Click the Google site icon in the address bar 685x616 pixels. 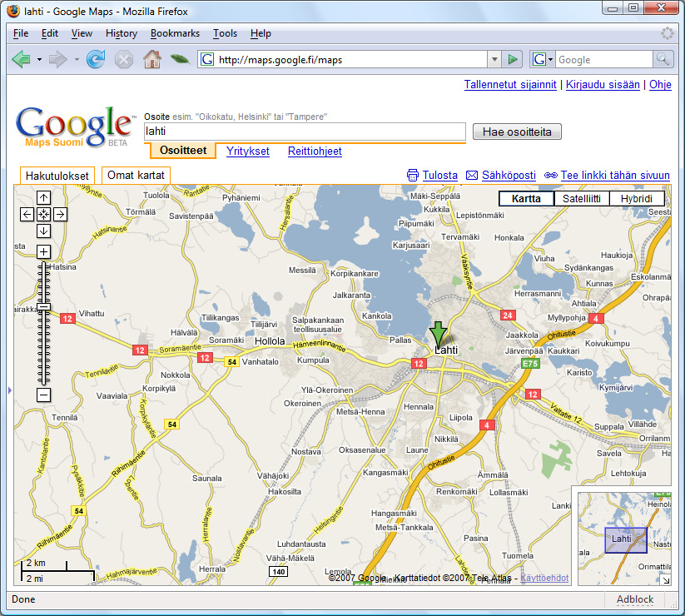point(207,59)
